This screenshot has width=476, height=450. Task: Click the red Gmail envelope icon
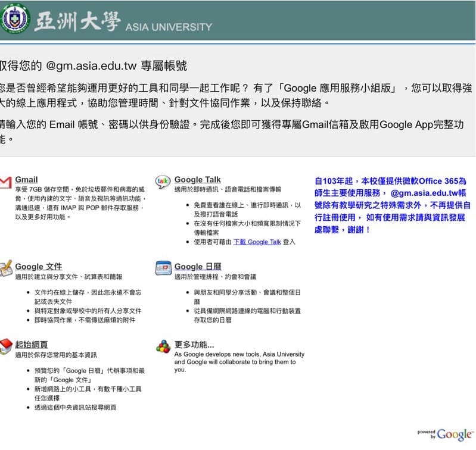(6, 183)
